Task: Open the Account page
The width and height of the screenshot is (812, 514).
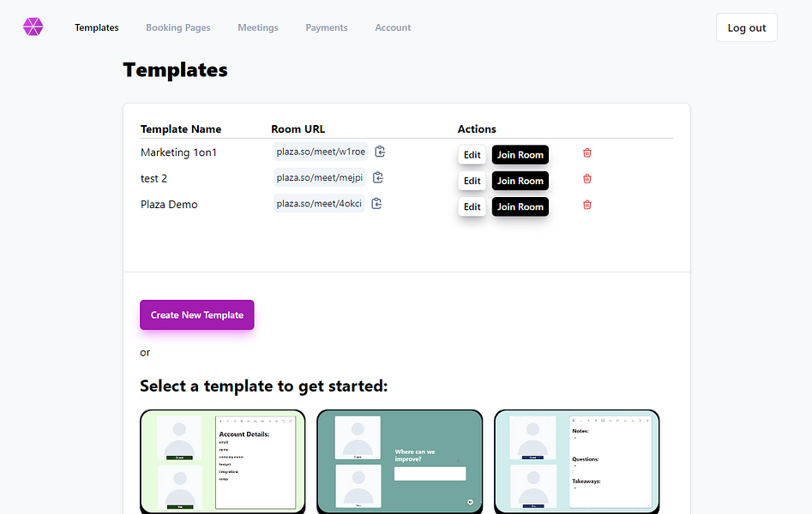Action: pos(393,27)
